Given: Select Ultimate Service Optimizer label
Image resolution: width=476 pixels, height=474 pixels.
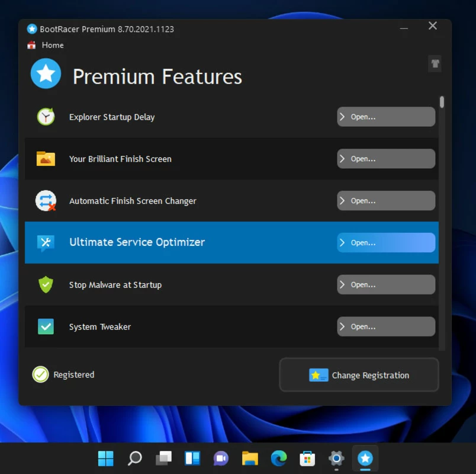Looking at the screenshot, I should pyautogui.click(x=137, y=242).
